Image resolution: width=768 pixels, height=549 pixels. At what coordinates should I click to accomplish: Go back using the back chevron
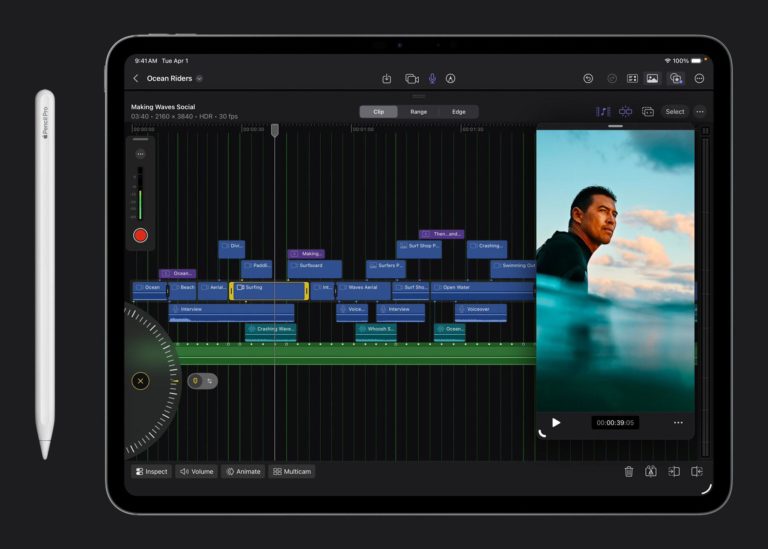click(x=136, y=78)
